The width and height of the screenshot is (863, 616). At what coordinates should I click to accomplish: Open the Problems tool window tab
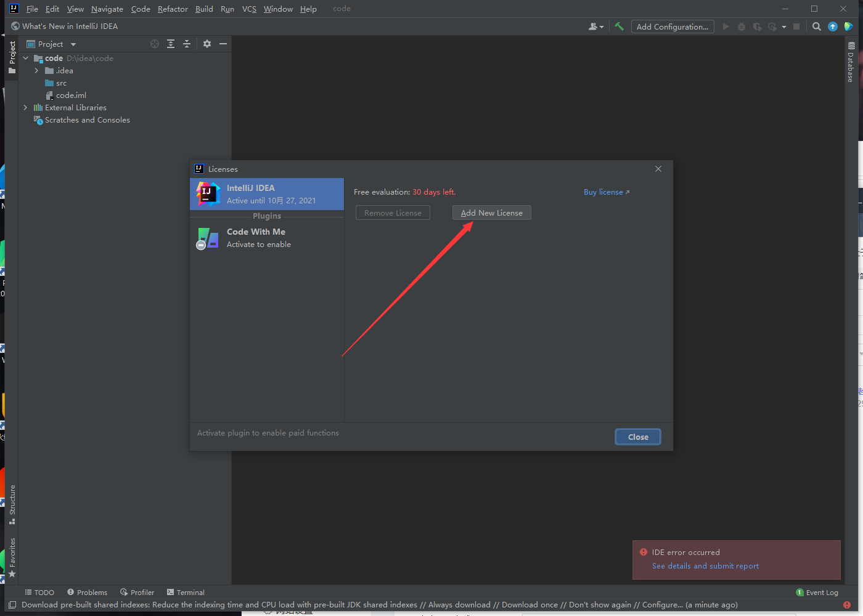(87, 593)
